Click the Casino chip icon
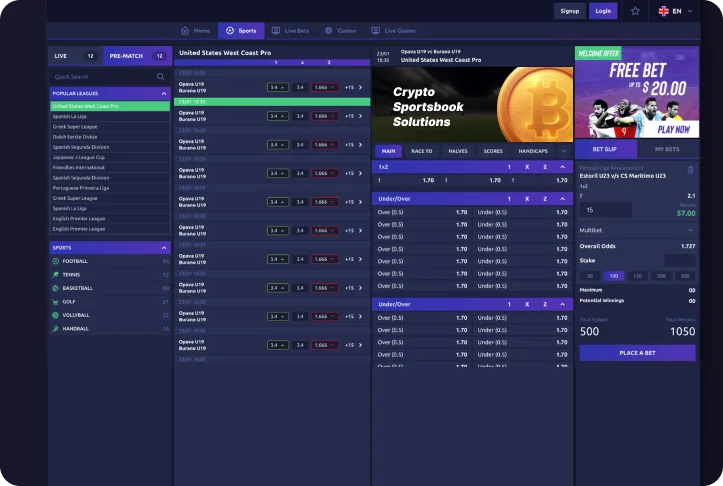723x486 pixels. (328, 31)
